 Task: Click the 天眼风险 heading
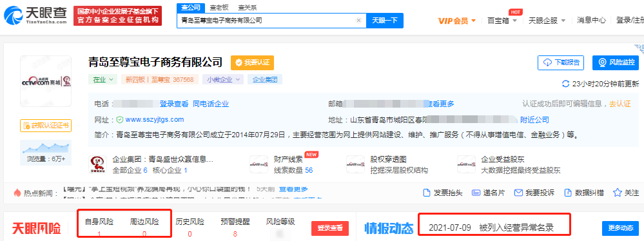[36, 228]
